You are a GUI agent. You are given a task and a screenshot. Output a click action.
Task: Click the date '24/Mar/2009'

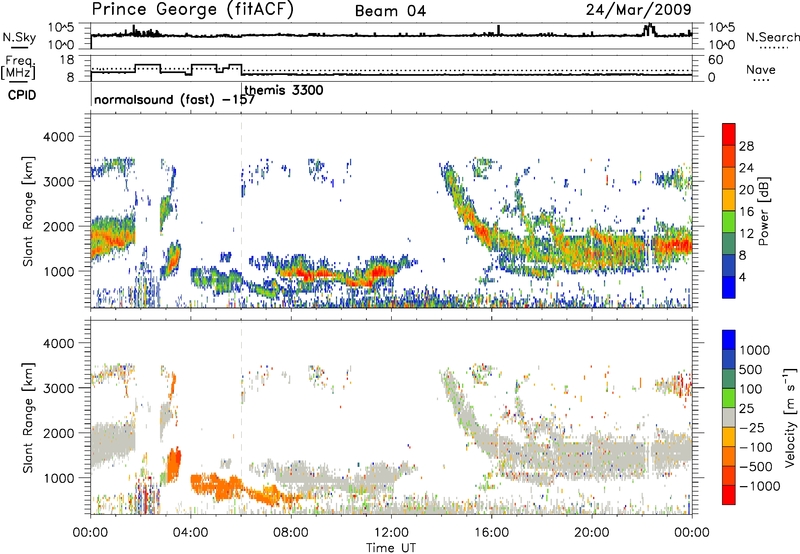tap(638, 9)
